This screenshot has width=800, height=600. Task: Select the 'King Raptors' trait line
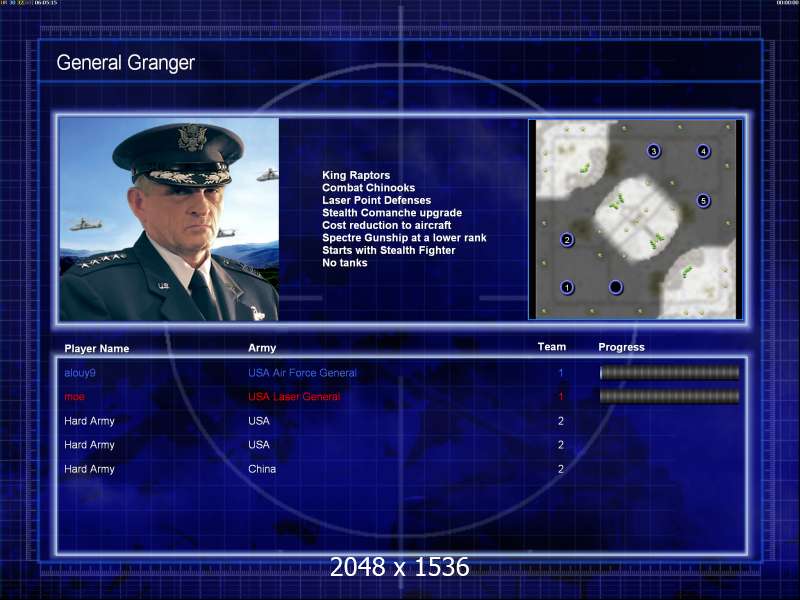point(356,176)
